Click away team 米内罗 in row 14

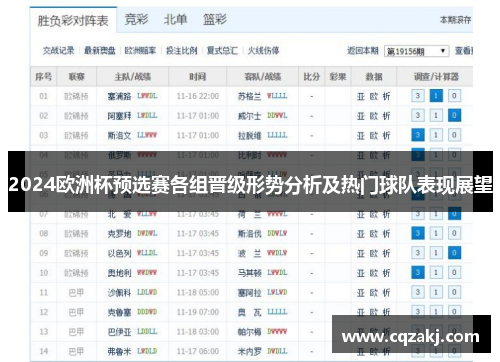249,351
